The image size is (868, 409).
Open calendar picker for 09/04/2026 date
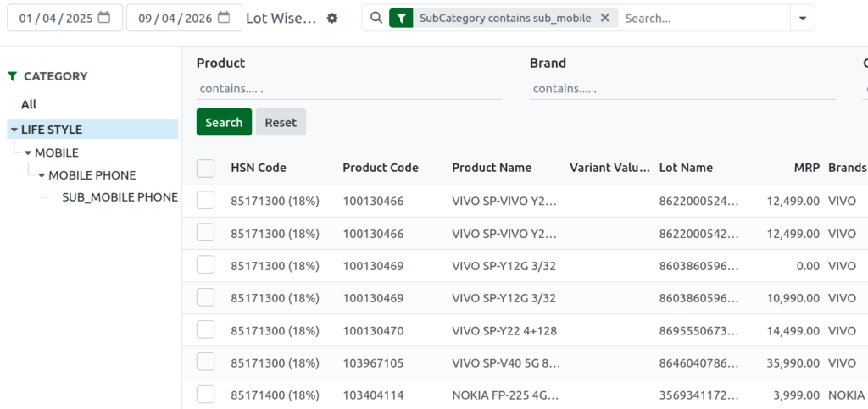pyautogui.click(x=224, y=18)
